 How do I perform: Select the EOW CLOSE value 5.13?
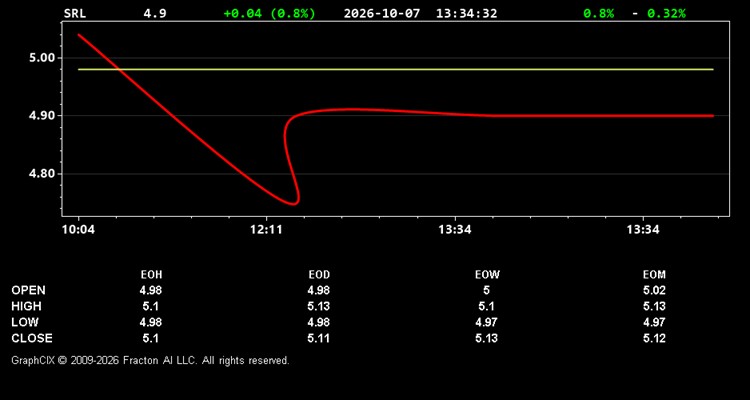pos(486,338)
